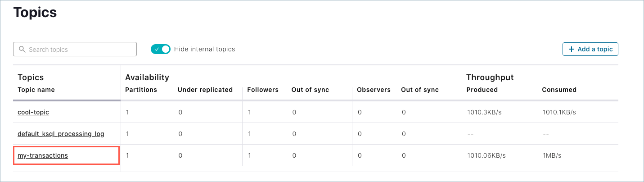The width and height of the screenshot is (644, 182).
Task: Click the Hide internal topics label
Action: [x=204, y=49]
